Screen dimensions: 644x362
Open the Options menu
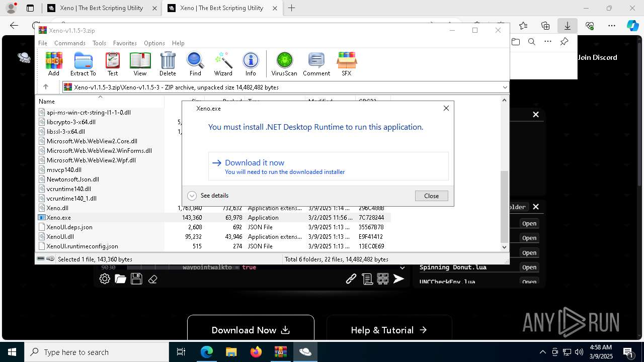coord(154,43)
